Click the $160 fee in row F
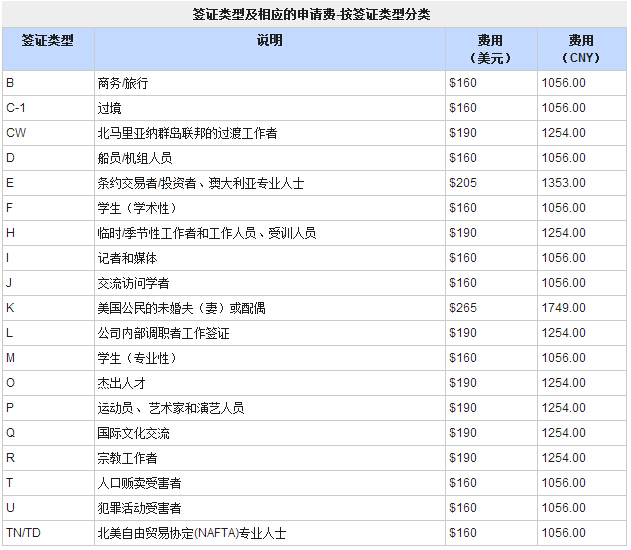631x550 pixels. (x=491, y=208)
